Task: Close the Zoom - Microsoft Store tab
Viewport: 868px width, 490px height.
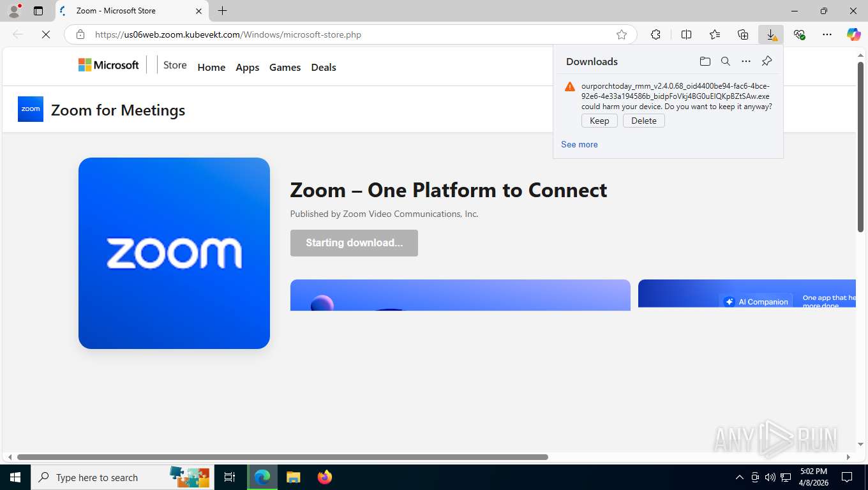Action: (198, 11)
